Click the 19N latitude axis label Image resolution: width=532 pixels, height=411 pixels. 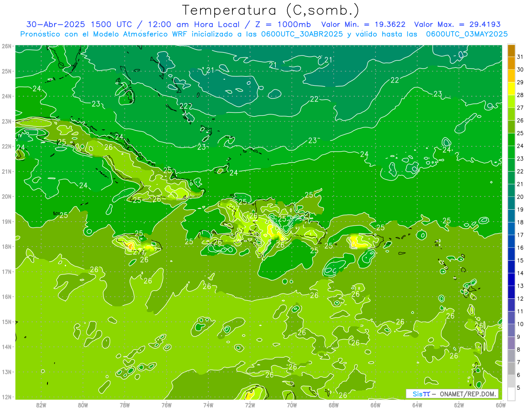6,221
